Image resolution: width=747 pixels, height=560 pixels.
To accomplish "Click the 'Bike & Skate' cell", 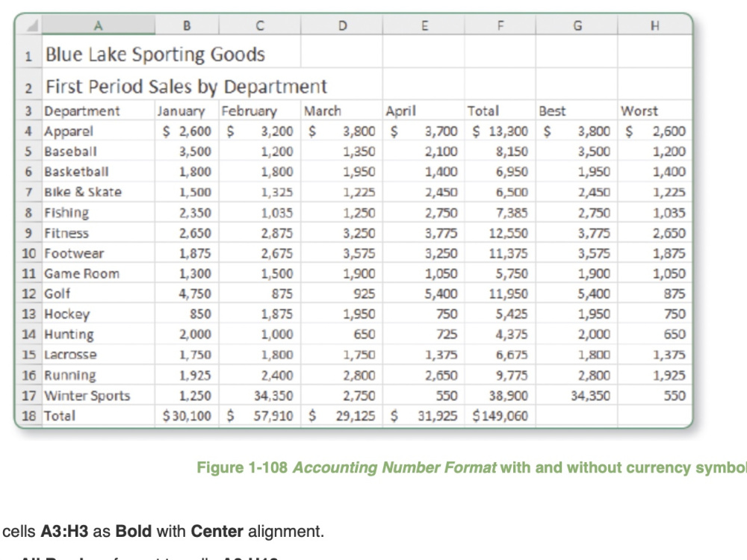I will click(98, 192).
